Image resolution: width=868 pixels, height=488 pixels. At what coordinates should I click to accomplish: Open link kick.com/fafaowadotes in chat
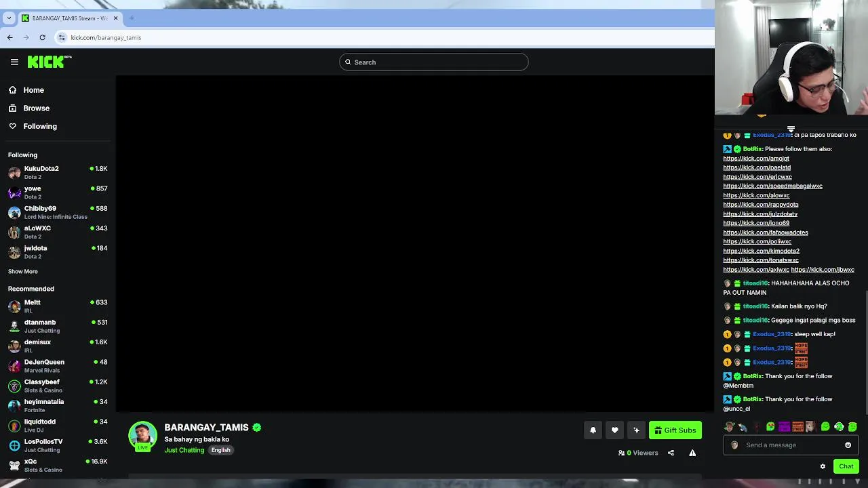tap(765, 232)
